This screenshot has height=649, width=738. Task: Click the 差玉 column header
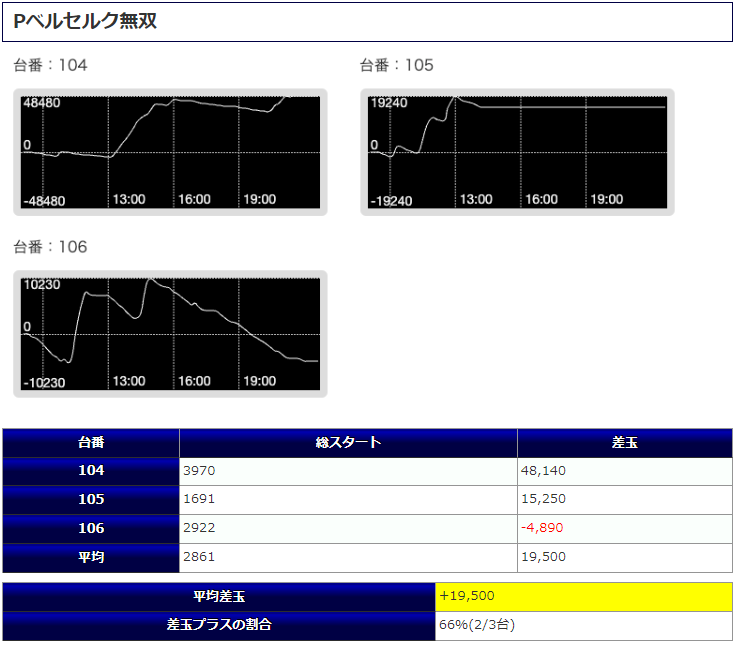(x=625, y=443)
